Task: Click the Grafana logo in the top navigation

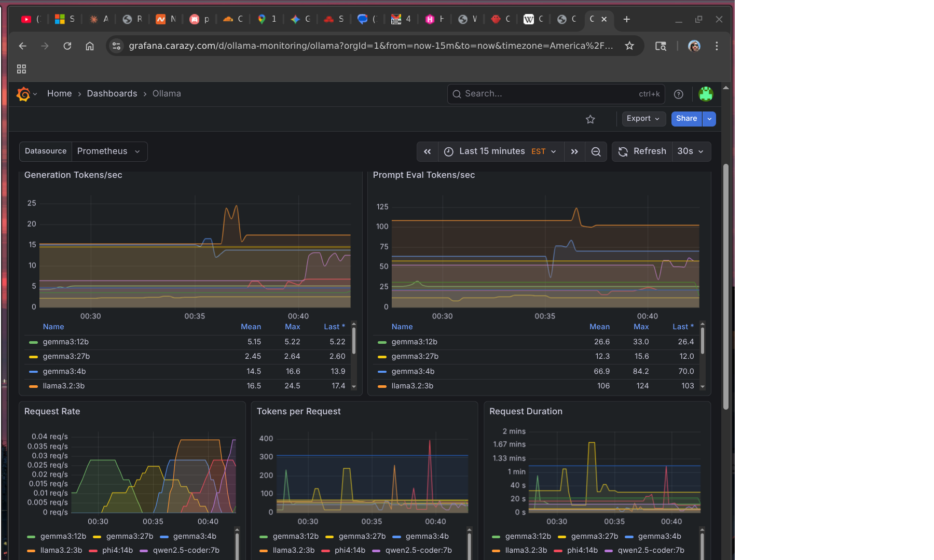Action: [23, 94]
